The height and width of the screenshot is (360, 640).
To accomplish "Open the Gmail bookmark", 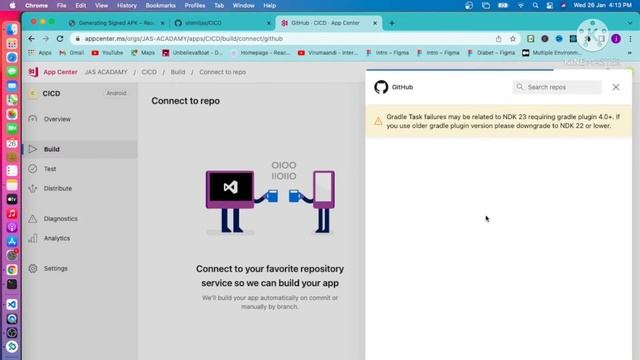I will pyautogui.click(x=72, y=53).
